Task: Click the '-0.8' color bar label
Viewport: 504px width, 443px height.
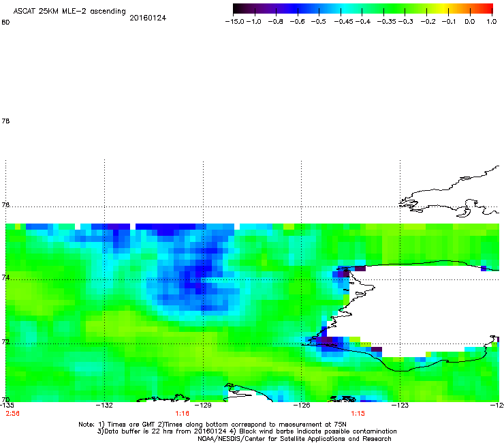Action: pyautogui.click(x=276, y=22)
